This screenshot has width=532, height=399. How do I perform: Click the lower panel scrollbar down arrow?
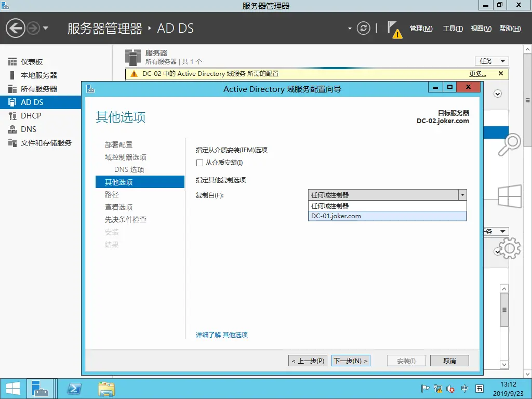(x=504, y=365)
